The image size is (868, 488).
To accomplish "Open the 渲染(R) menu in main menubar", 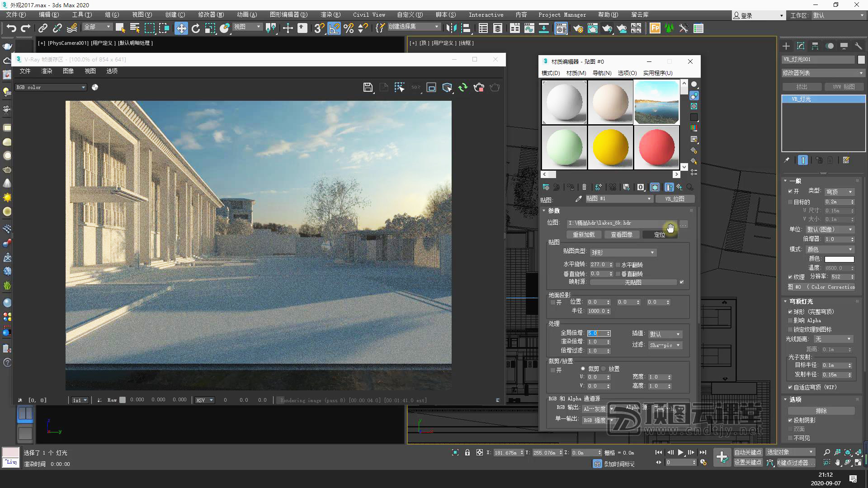I will coord(330,15).
